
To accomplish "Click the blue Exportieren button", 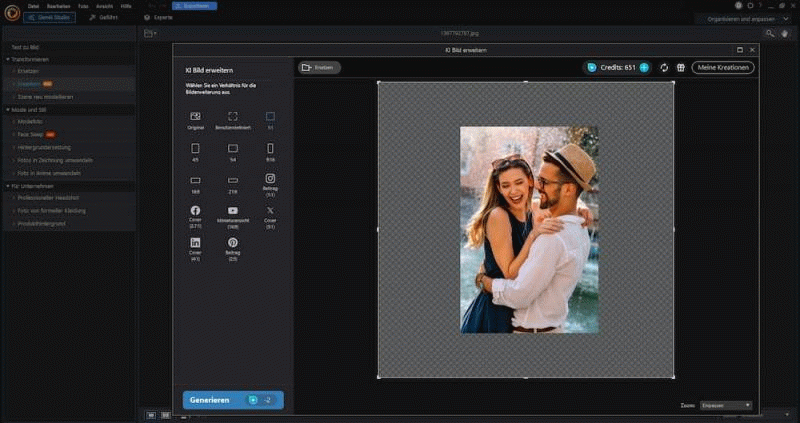I will (194, 6).
